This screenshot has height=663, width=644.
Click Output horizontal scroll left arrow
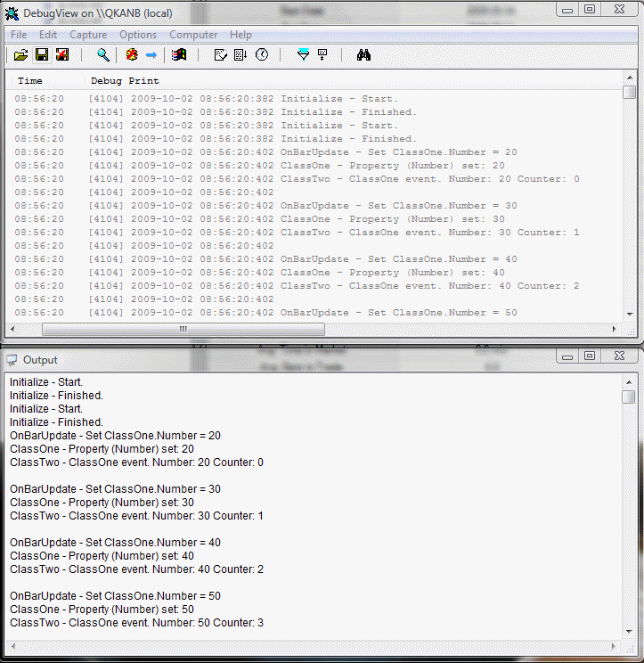point(13,646)
